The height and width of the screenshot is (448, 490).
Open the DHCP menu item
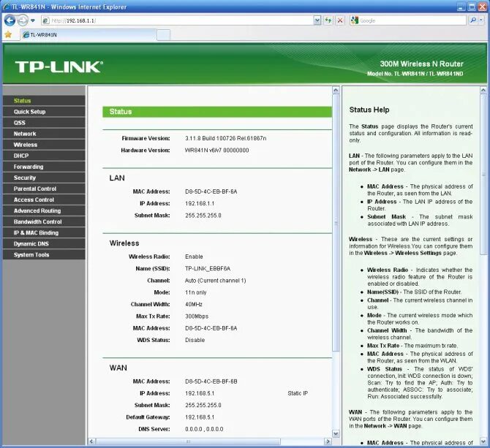pos(44,156)
